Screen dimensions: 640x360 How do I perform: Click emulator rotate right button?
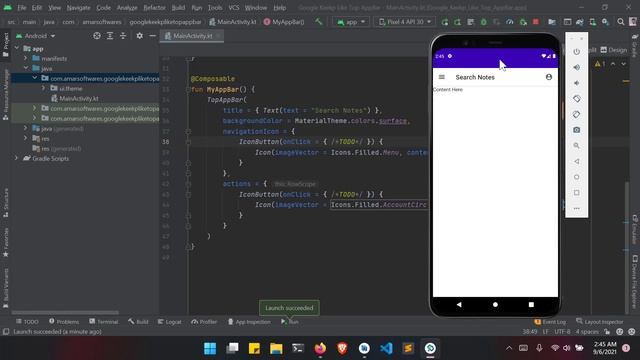576,114
